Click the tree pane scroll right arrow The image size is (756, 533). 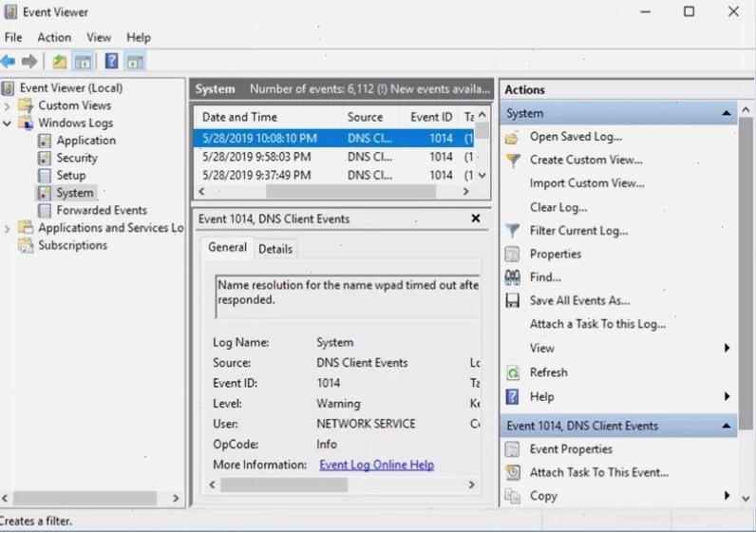tap(176, 498)
